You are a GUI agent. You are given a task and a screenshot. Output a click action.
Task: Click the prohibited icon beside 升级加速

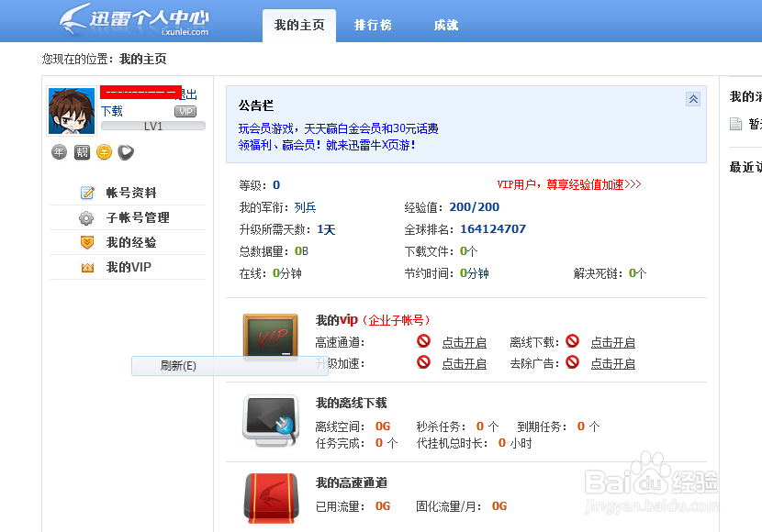tap(424, 362)
